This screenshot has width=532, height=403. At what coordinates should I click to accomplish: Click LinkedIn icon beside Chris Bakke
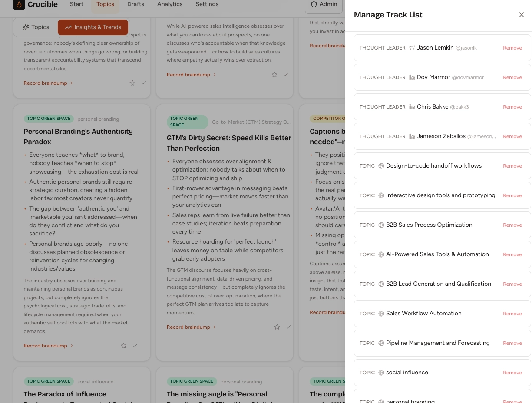tap(412, 107)
